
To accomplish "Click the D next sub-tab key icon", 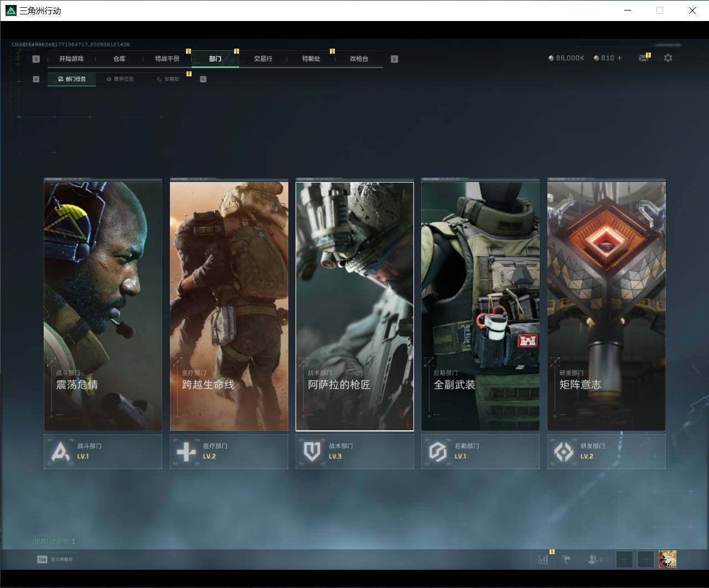I will tap(203, 79).
